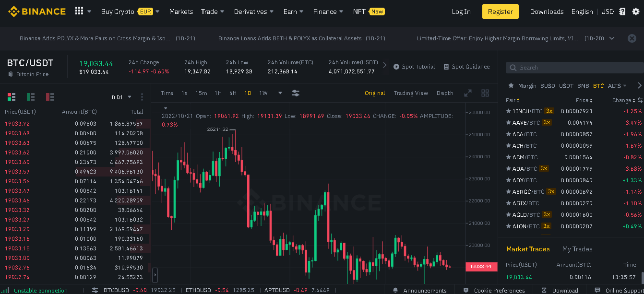644x294 pixels.
Task: Select the 1H chart interval
Action: pyautogui.click(x=218, y=93)
